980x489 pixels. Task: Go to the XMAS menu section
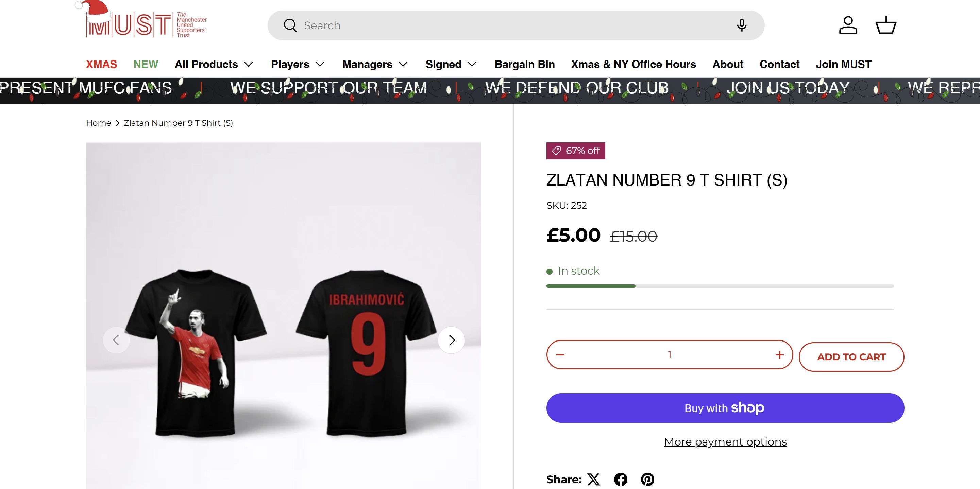tap(101, 64)
